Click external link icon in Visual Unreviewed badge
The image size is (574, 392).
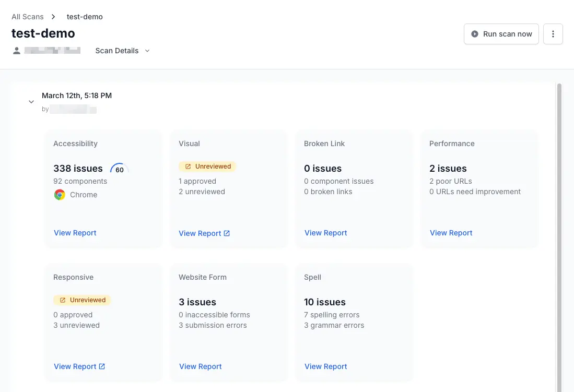[x=188, y=167]
